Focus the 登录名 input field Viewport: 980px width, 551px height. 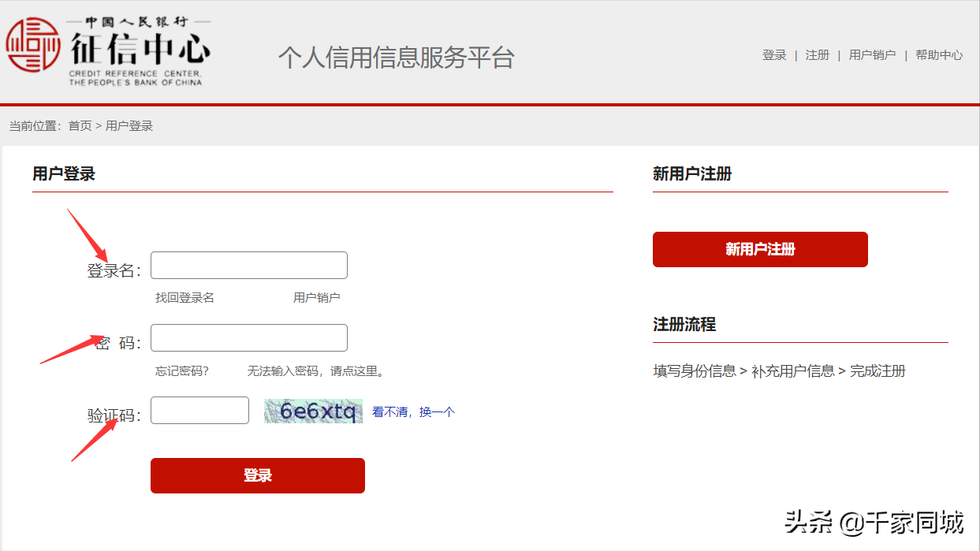[249, 265]
